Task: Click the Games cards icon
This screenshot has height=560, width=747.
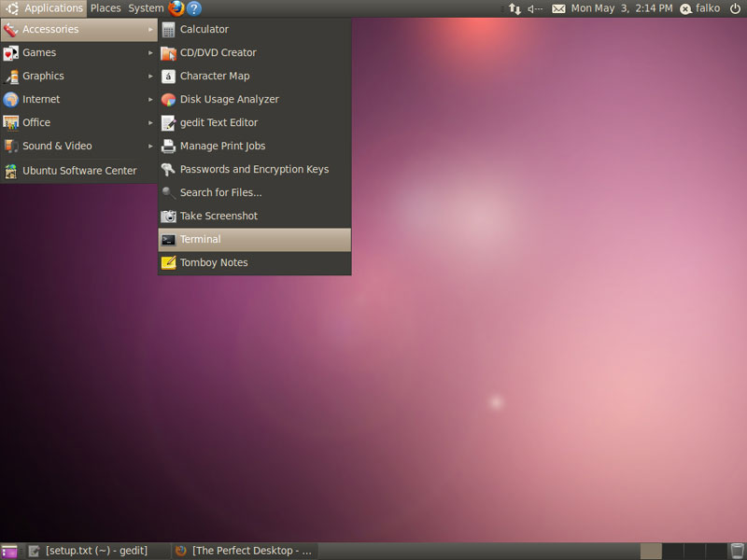Action: pos(10,53)
